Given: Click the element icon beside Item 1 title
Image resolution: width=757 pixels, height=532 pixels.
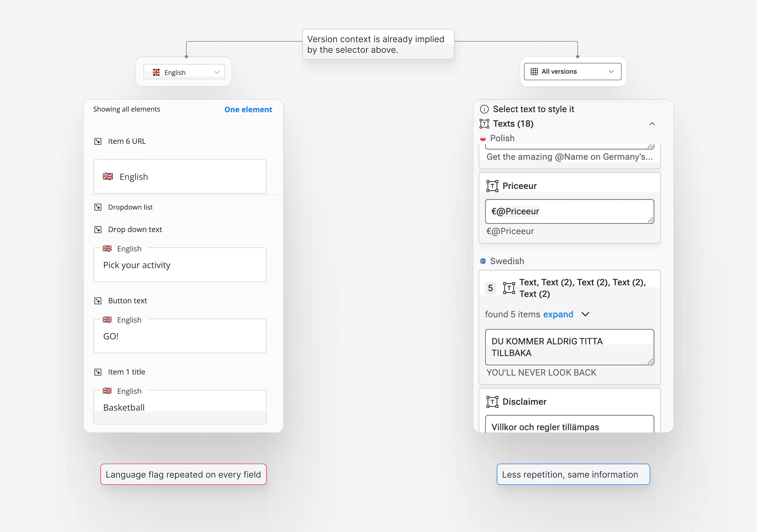Looking at the screenshot, I should (98, 372).
